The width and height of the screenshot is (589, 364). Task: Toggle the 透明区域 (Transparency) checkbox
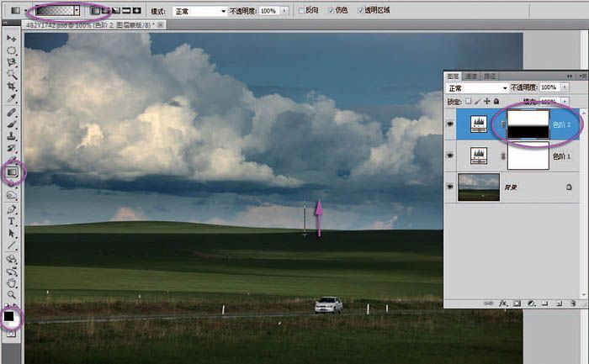[x=362, y=11]
